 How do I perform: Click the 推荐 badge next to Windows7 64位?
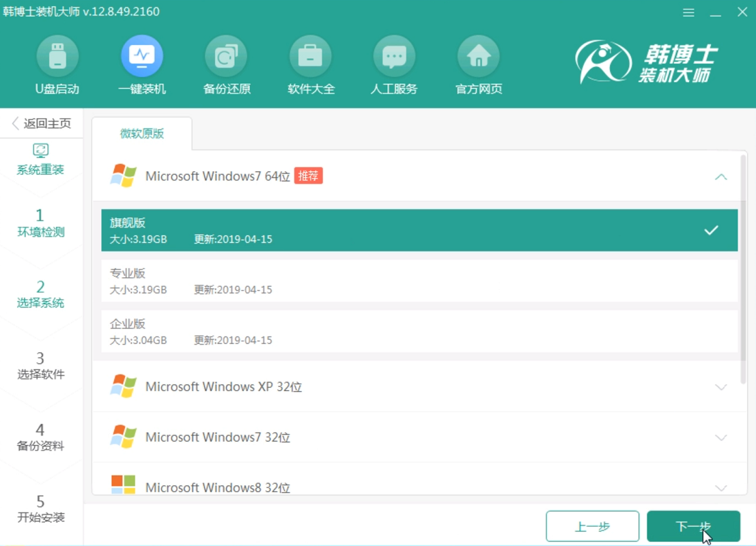308,176
